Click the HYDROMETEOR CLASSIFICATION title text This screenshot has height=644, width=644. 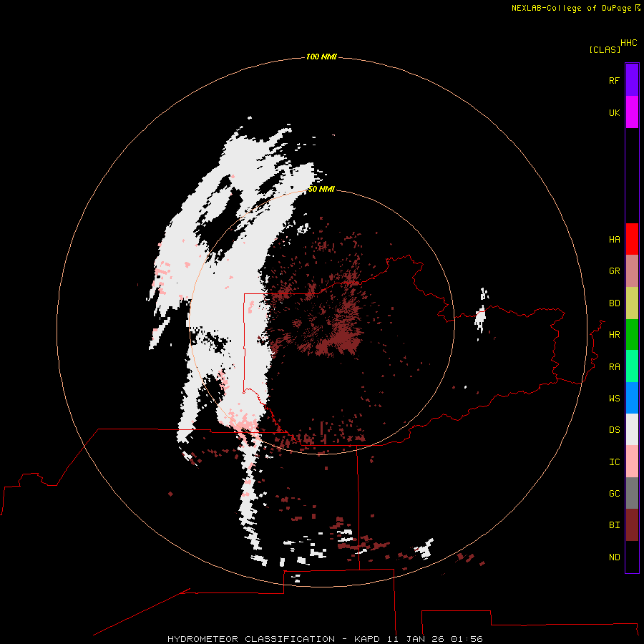(251, 639)
